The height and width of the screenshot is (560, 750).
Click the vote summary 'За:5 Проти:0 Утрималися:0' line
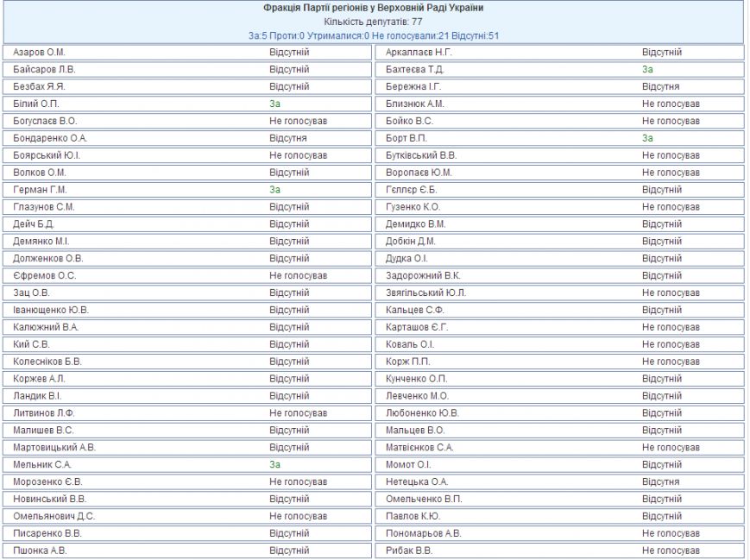[x=309, y=36]
